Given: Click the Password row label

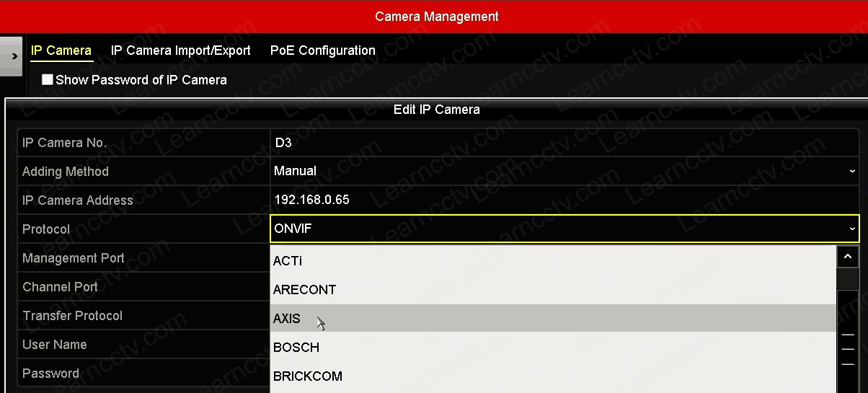Looking at the screenshot, I should [50, 374].
